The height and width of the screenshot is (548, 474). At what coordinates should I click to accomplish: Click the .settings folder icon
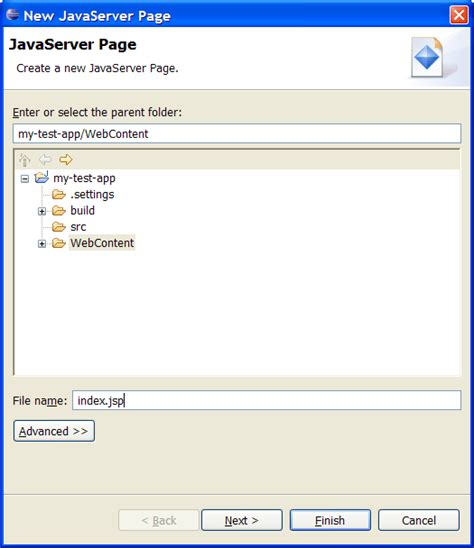click(x=59, y=194)
